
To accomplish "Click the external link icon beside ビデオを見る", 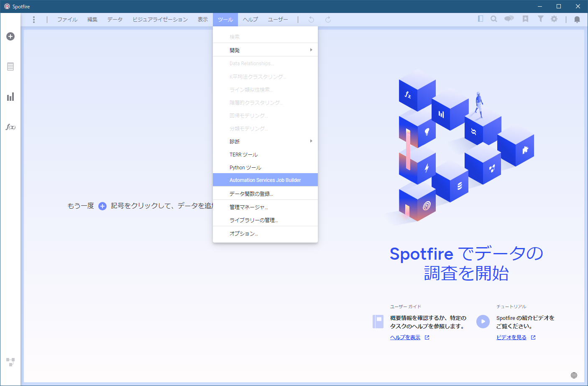I will pos(533,337).
